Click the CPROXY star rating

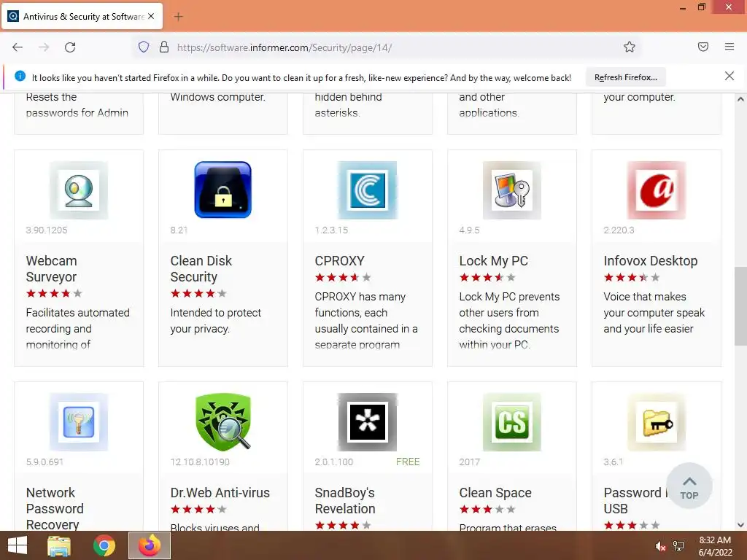click(343, 277)
